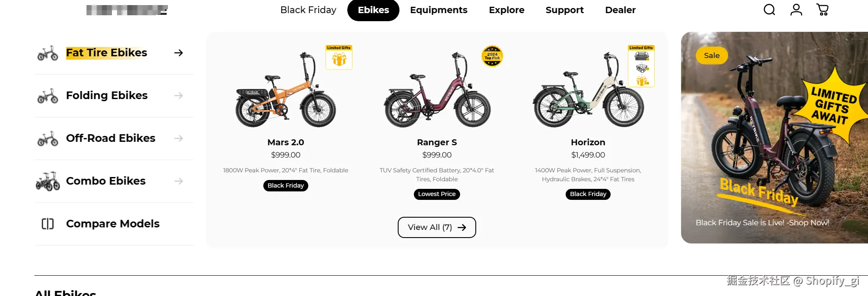Expand Fat Tire Ebikes using its arrow
868x296 pixels.
(179, 53)
